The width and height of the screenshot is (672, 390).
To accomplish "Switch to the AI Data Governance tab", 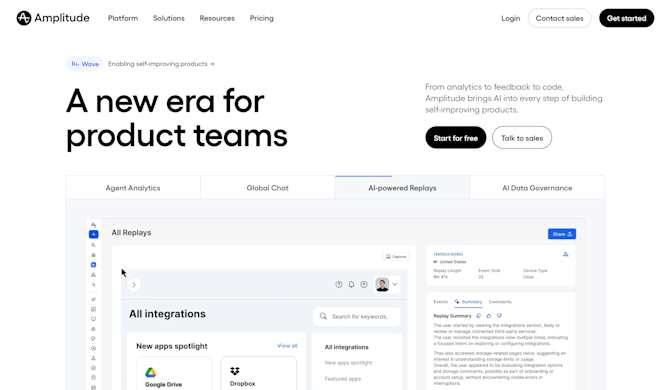I will 537,188.
